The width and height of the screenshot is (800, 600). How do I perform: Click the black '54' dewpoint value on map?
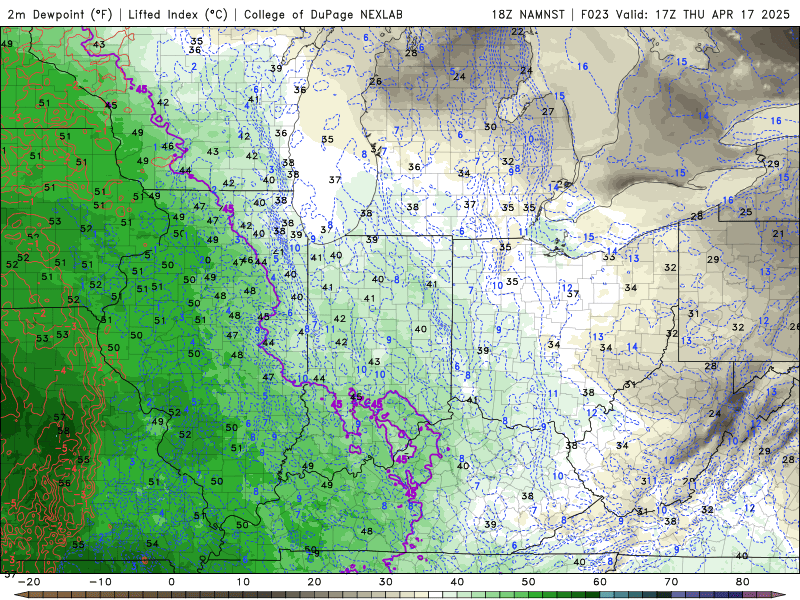click(152, 544)
